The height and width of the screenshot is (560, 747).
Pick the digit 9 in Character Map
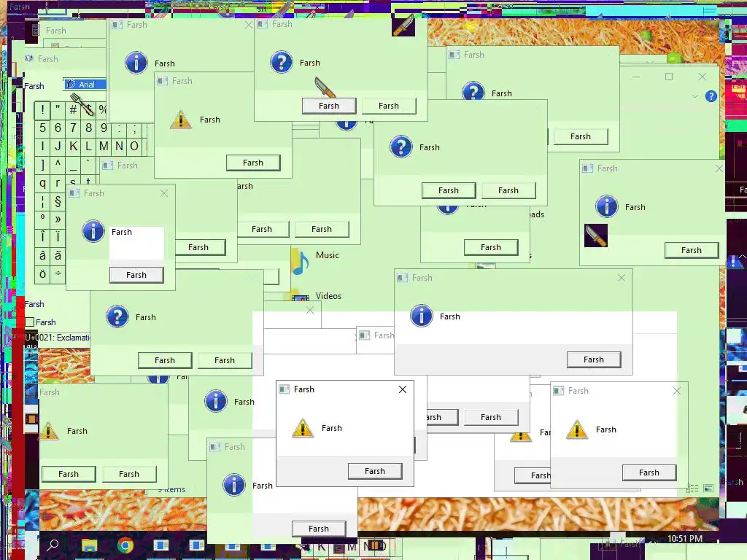click(x=104, y=128)
